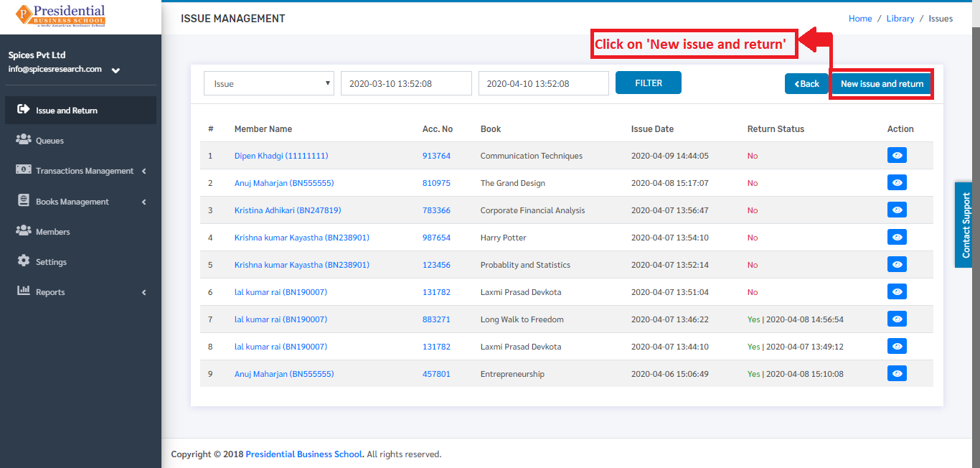This screenshot has width=980, height=468.
Task: Open the Contact Support side tab
Action: 966,225
